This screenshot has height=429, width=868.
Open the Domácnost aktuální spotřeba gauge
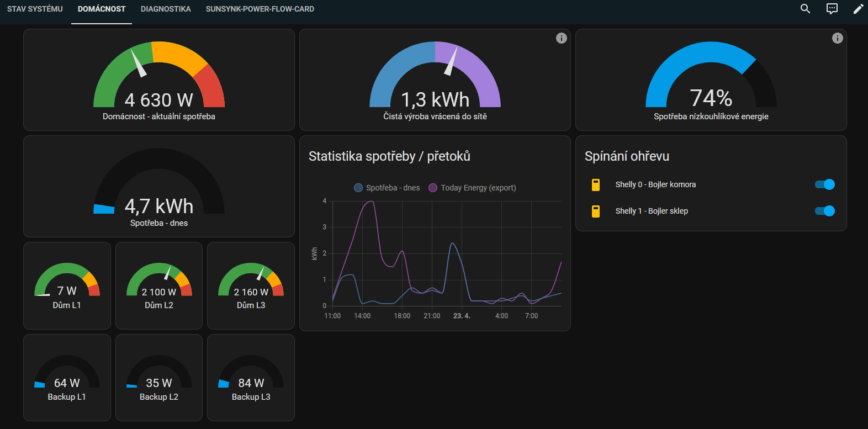(159, 80)
